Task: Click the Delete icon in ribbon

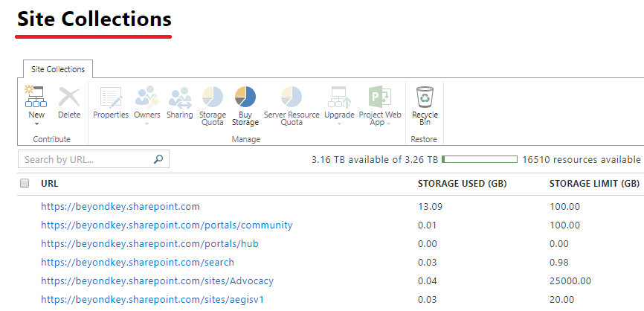Action: pos(69,97)
